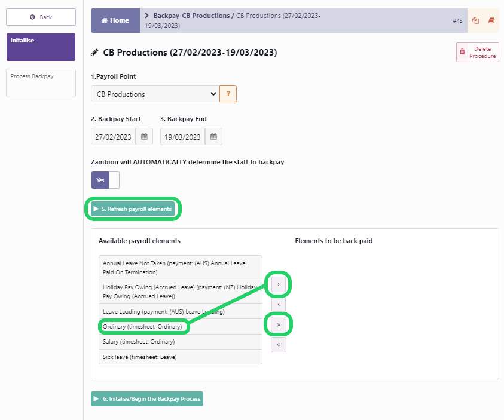The height and width of the screenshot is (420, 504).
Task: Select the Initailise tab in the sidebar
Action: [x=40, y=47]
